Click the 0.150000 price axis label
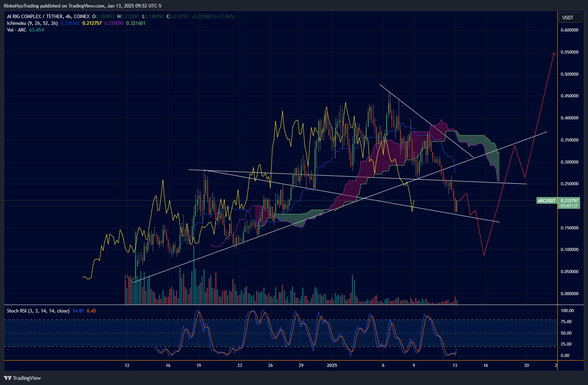This screenshot has height=385, width=588. pyautogui.click(x=570, y=228)
